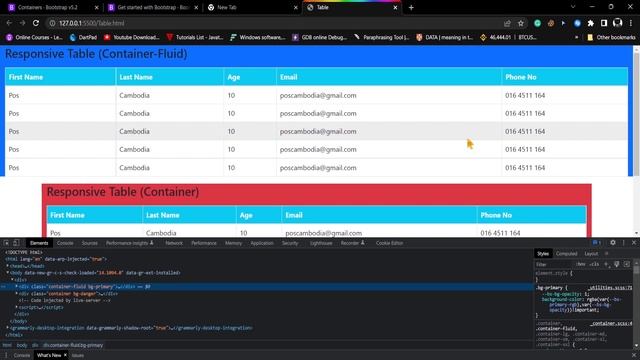640x360 pixels.
Task: Toggle the browser side panel icon
Action: pyautogui.click(x=604, y=23)
